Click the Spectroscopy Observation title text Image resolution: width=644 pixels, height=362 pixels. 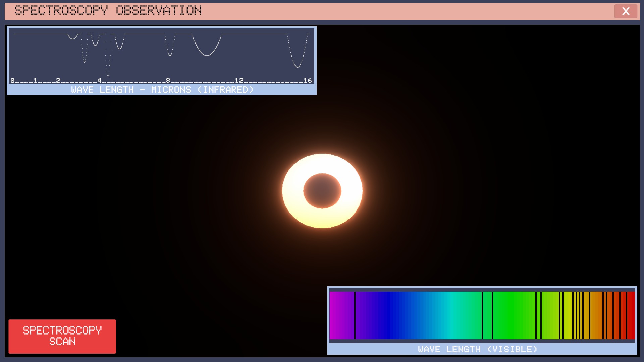click(108, 11)
